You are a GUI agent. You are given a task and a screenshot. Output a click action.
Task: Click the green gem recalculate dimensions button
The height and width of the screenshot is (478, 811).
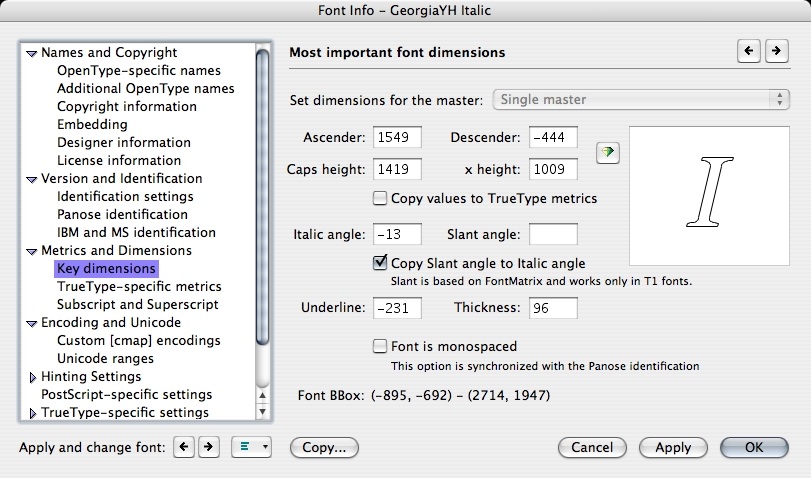coord(608,153)
